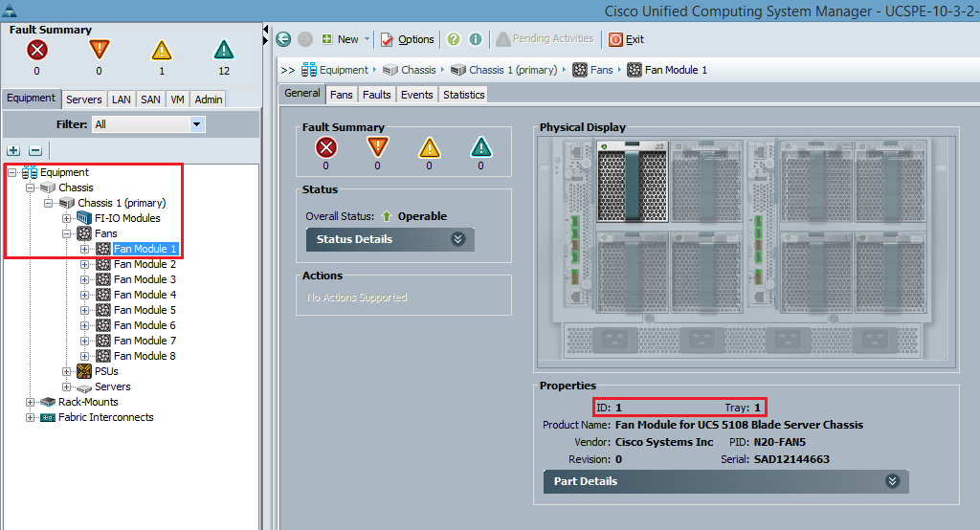Image resolution: width=980 pixels, height=530 pixels.
Task: Click the red Exit icon in the toolbar
Action: 615,39
